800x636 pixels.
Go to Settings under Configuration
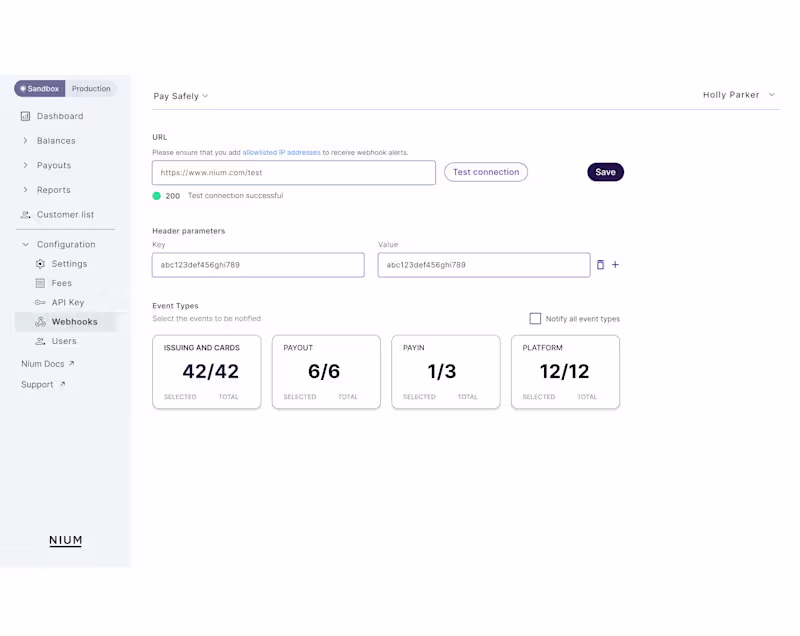[x=69, y=264]
